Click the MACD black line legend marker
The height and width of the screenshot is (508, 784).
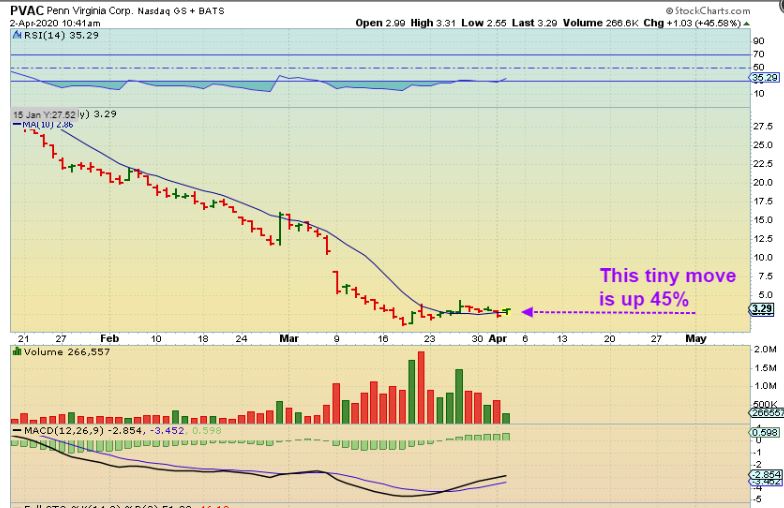point(17,430)
